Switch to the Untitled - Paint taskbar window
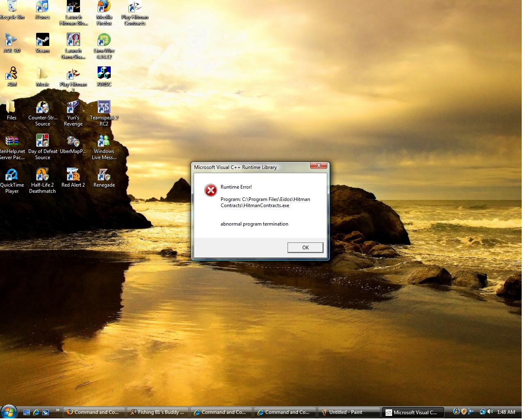Screen dimensions: 525x420 (349, 412)
